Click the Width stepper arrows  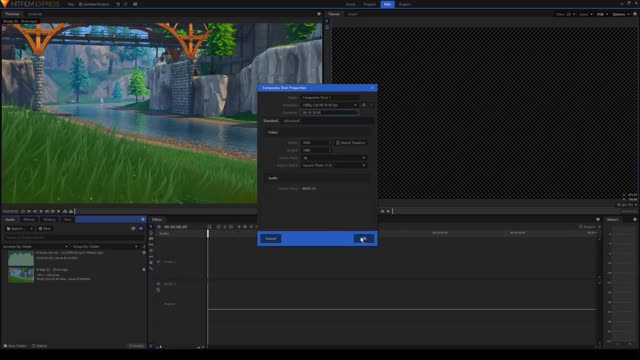pyautogui.click(x=330, y=143)
